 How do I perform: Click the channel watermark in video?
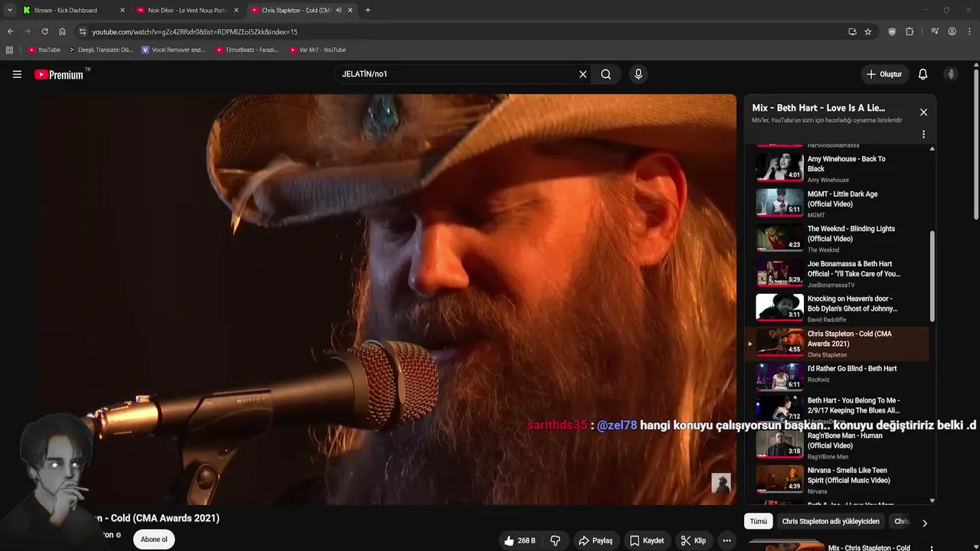tap(721, 483)
